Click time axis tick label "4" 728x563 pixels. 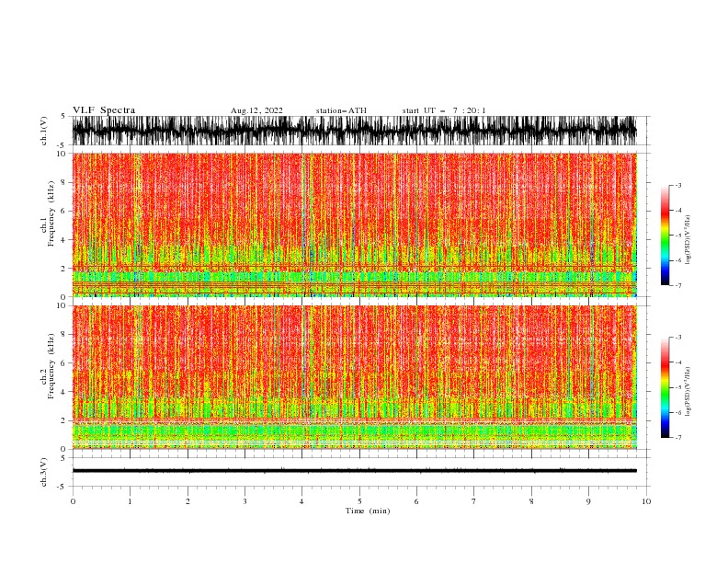tap(301, 501)
